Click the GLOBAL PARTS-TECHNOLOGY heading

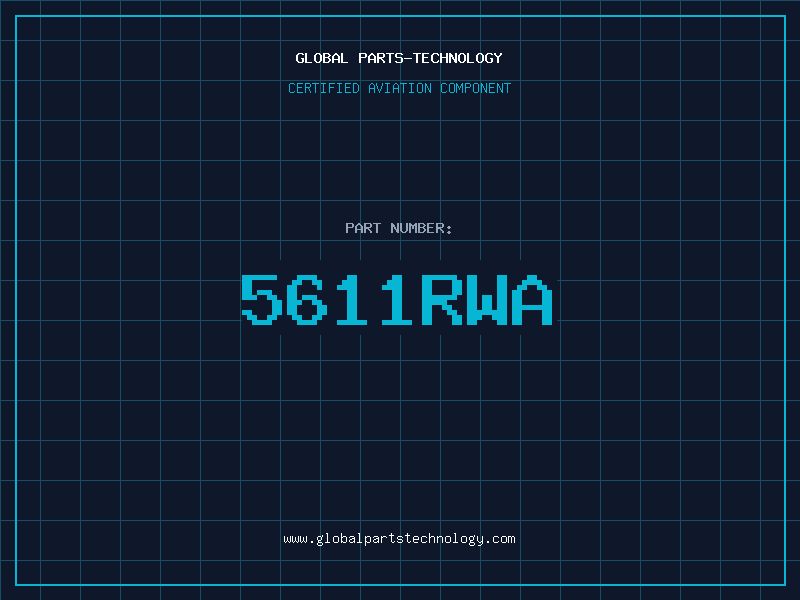tap(399, 58)
